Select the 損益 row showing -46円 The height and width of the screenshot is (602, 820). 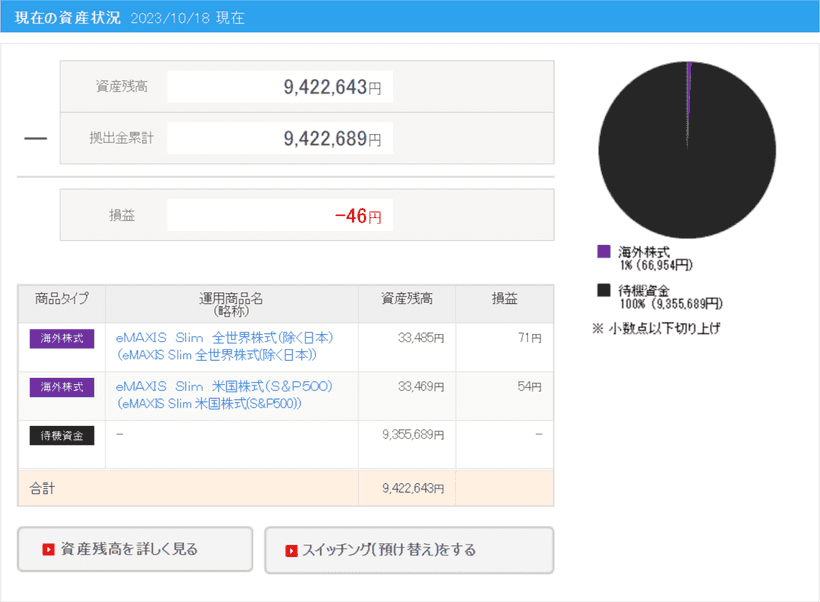click(x=280, y=214)
